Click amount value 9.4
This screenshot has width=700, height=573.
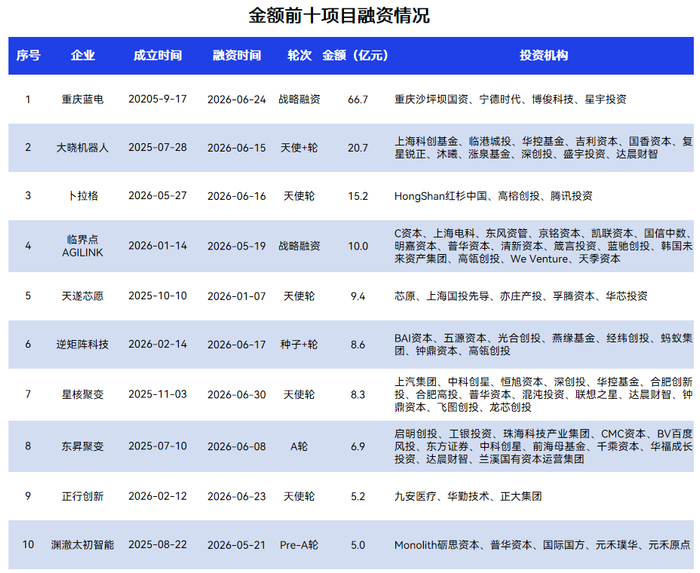(x=358, y=296)
